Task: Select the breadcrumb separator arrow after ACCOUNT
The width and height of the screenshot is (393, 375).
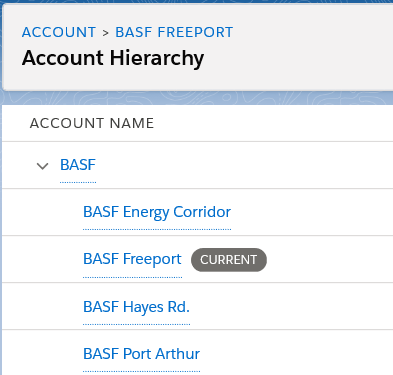Action: [106, 33]
